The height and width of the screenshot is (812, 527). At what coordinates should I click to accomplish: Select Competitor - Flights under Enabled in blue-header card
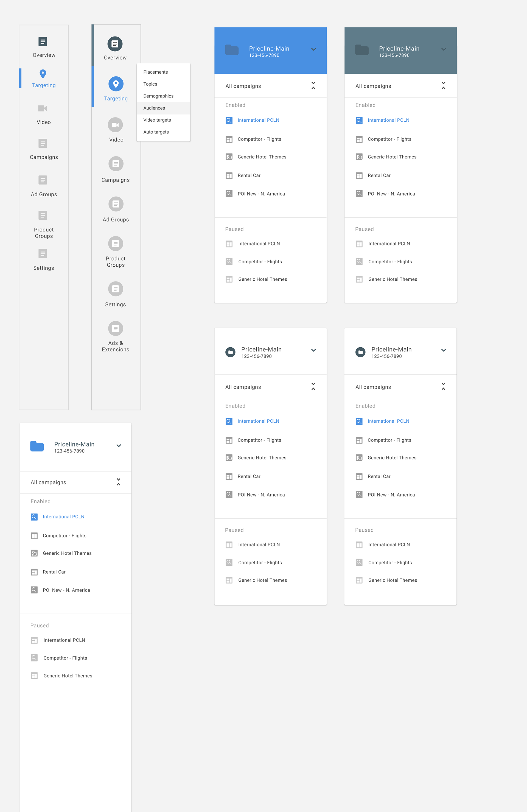pos(259,139)
